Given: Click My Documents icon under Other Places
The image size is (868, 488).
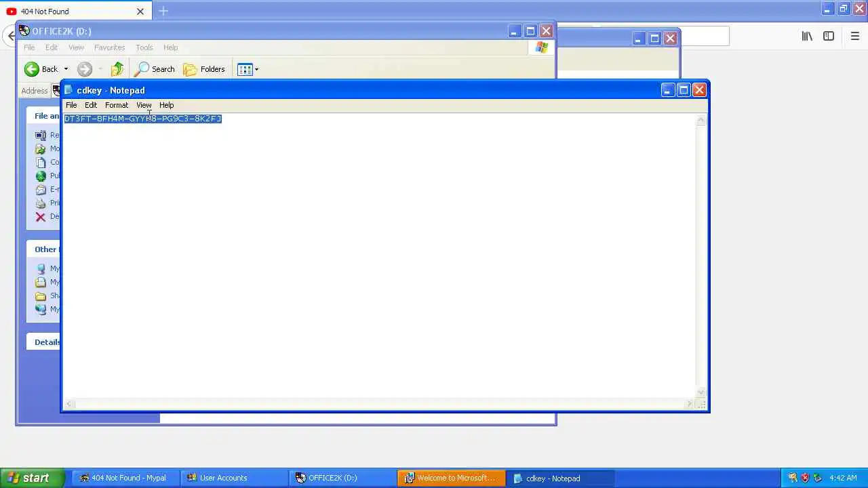Looking at the screenshot, I should (41, 282).
